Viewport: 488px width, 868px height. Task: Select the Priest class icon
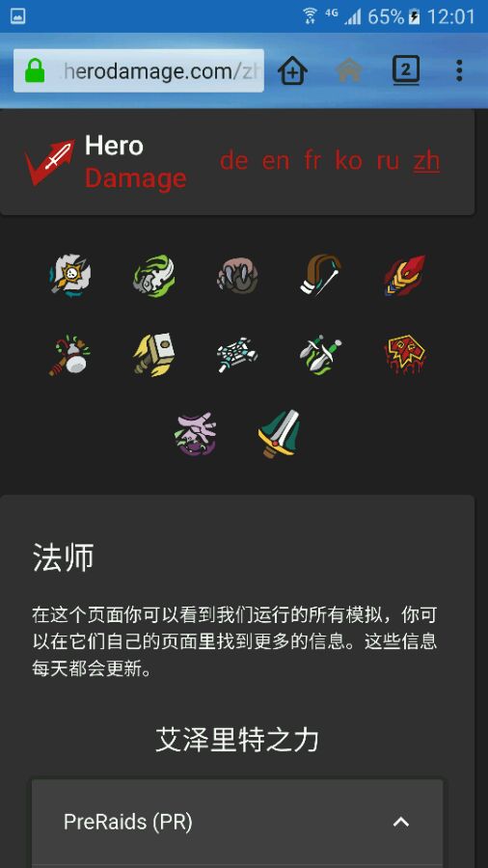tap(237, 355)
